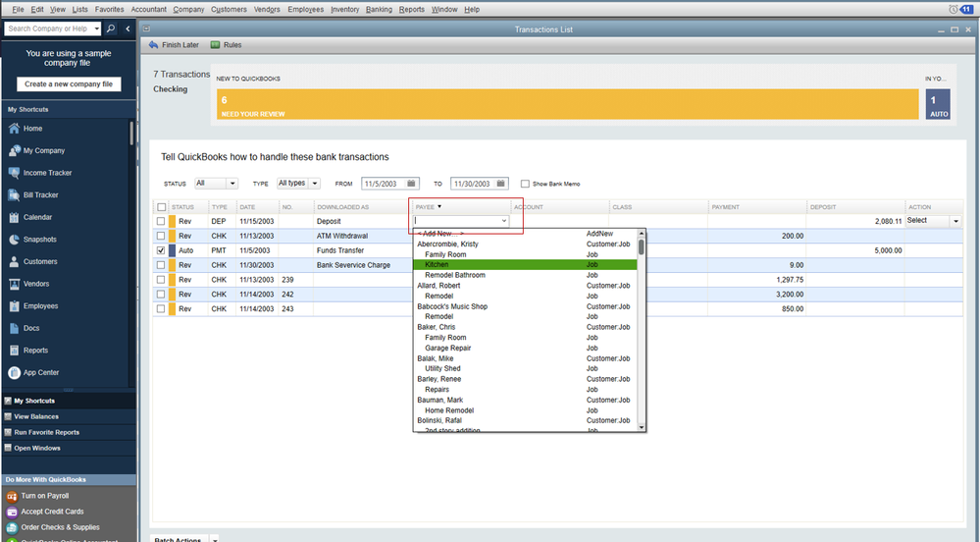Click Finish Later in toolbar
The height and width of the screenshot is (542, 980).
[174, 45]
